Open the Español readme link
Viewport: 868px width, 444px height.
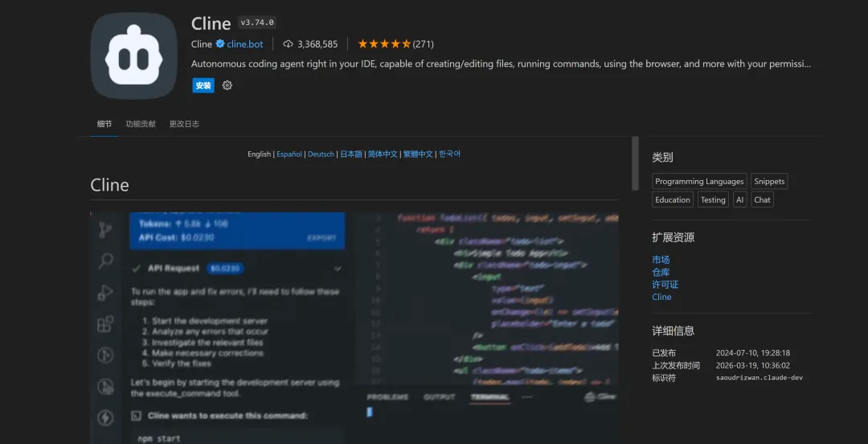coord(289,154)
